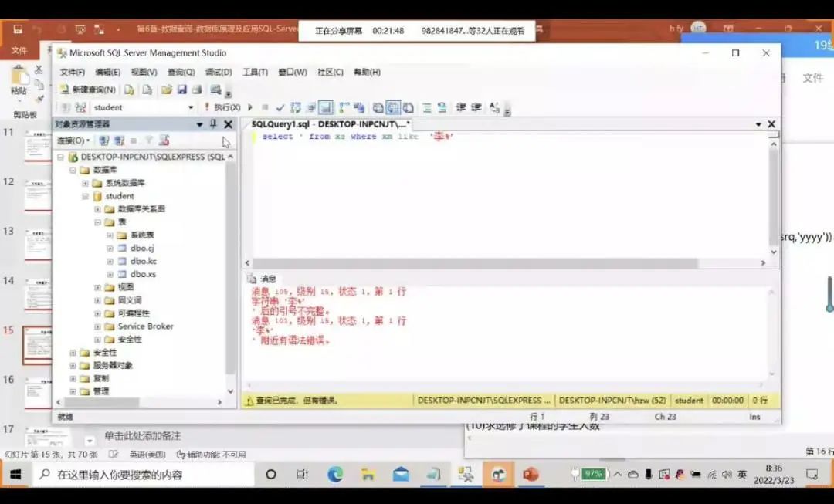Toggle auto-hide pin on Object Explorer panel
The width and height of the screenshot is (834, 504).
[x=214, y=124]
